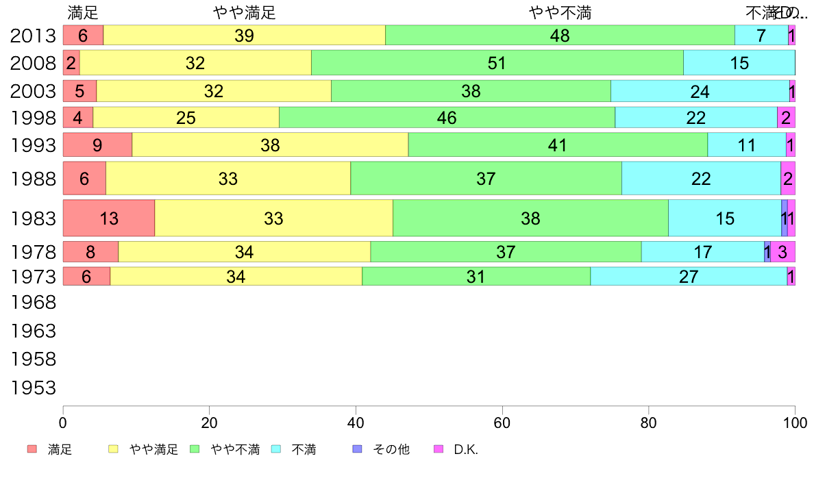Image resolution: width=814 pixels, height=504 pixels.
Task: Click the 1988 year axis label
Action: [33, 179]
